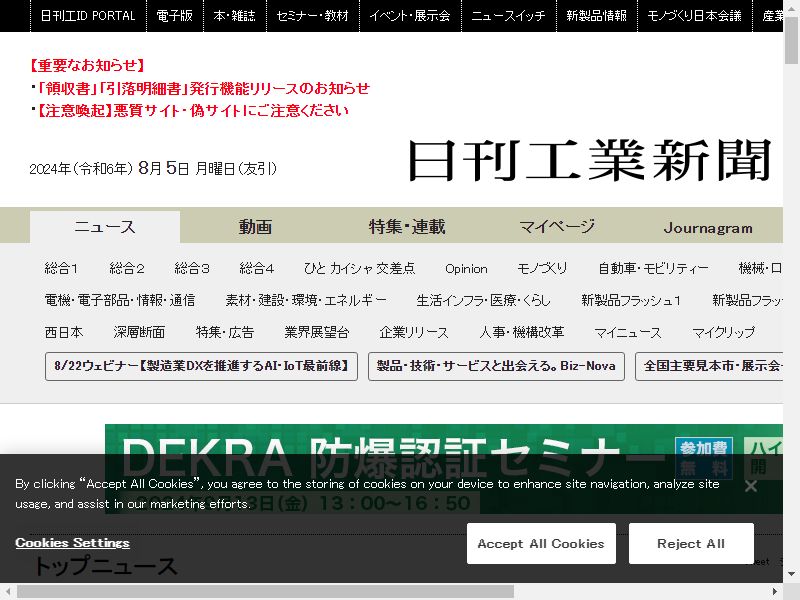Click the scroll down arrow
This screenshot has width=800, height=600.
(791, 575)
